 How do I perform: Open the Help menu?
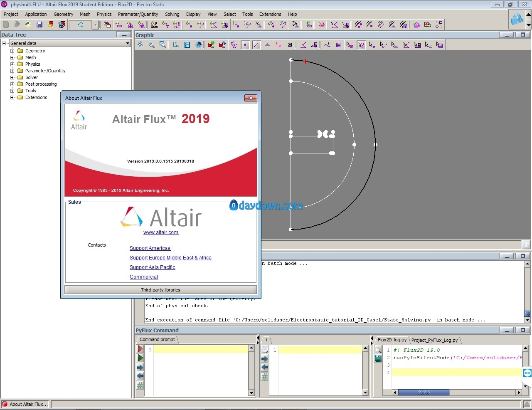[293, 14]
